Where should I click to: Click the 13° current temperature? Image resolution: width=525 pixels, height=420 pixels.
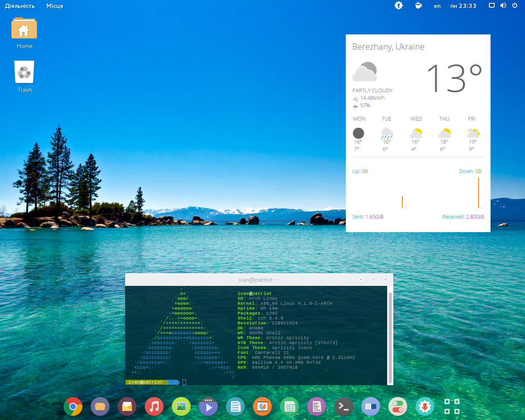point(454,78)
